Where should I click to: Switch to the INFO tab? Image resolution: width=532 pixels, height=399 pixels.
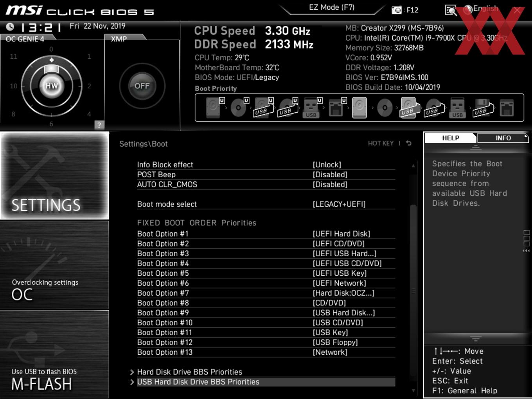[503, 138]
